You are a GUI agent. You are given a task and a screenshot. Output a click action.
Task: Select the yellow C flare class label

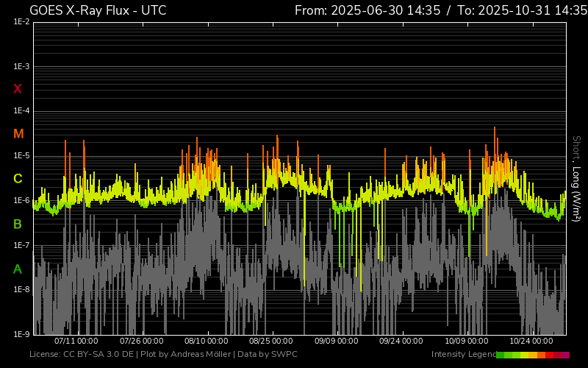tap(18, 179)
